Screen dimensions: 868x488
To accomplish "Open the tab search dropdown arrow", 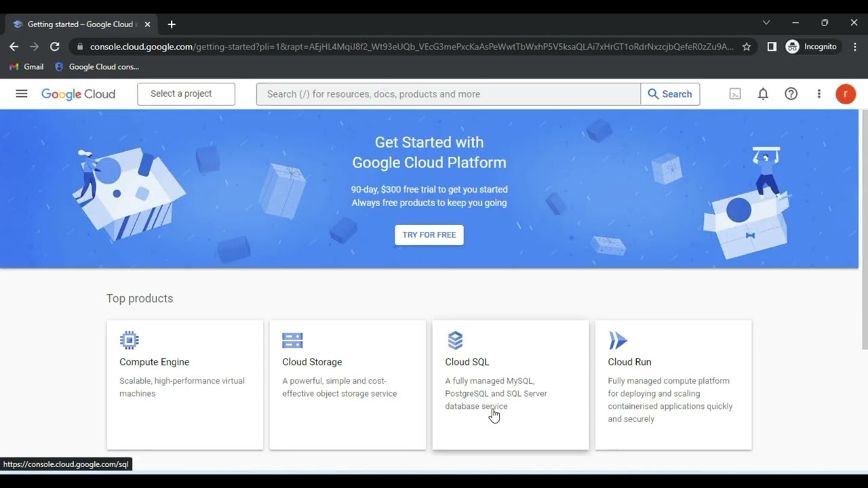I will pyautogui.click(x=766, y=22).
